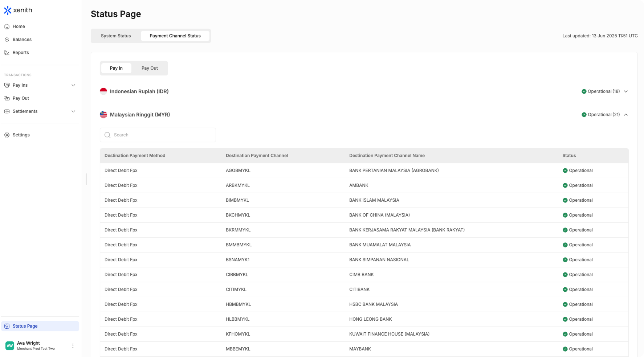Click the Xenith logo icon
The image size is (644, 357).
pos(8,11)
